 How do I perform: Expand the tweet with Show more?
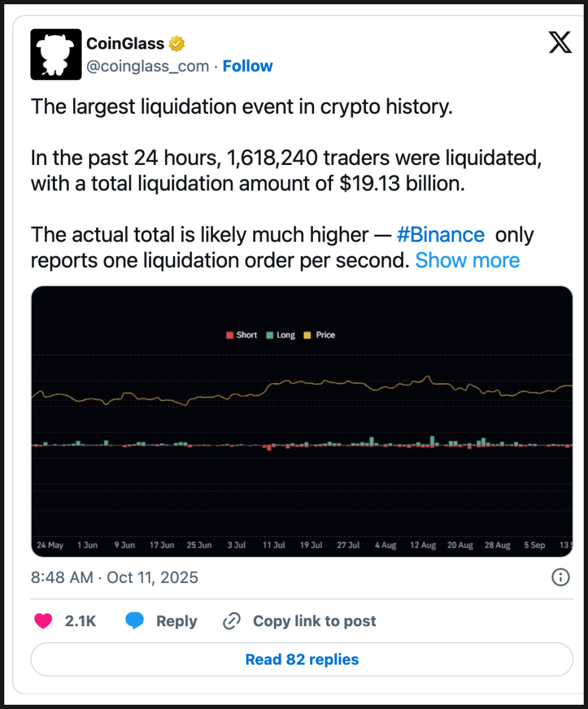[x=467, y=260]
